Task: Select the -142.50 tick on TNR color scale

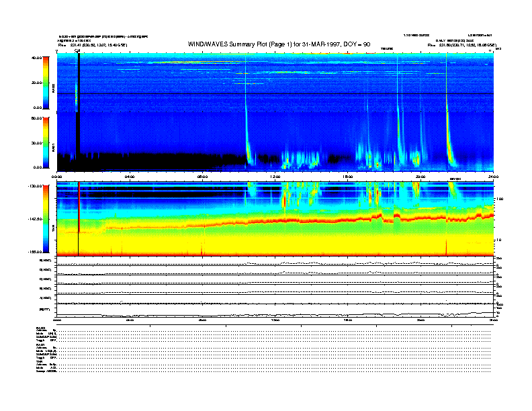Action: click(35, 219)
